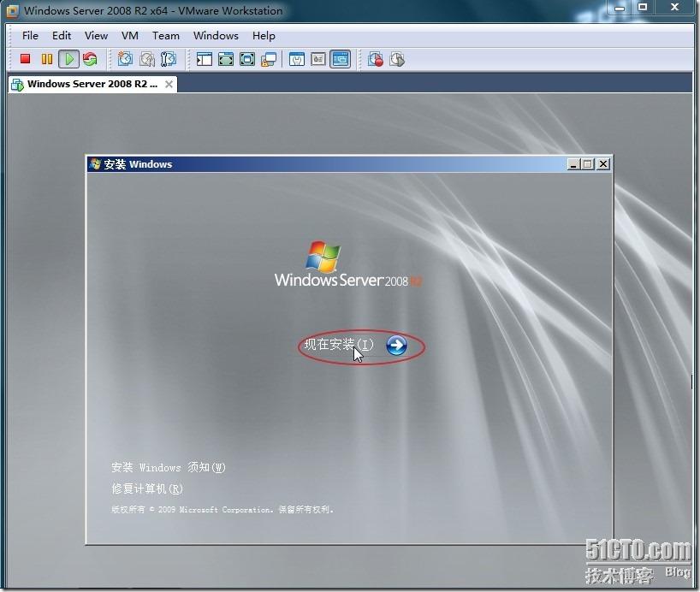This screenshot has width=700, height=592.
Task: Click 修复计算机(R) repair link
Action: coord(147,488)
